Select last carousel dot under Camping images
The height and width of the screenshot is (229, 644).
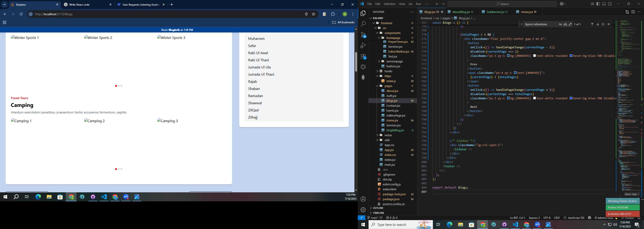[121, 169]
